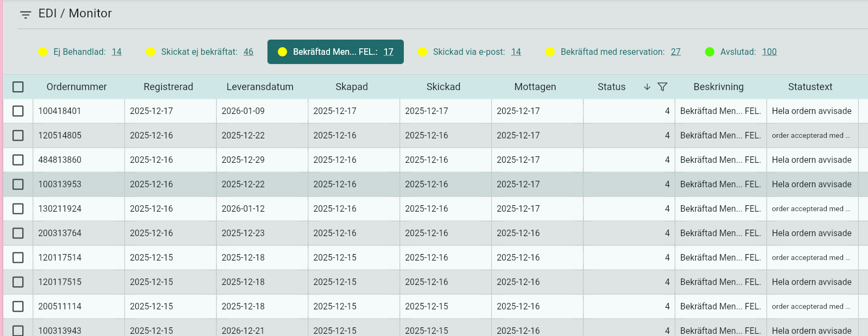868x336 pixels.
Task: Check the row for order 130211924
Action: pos(18,209)
